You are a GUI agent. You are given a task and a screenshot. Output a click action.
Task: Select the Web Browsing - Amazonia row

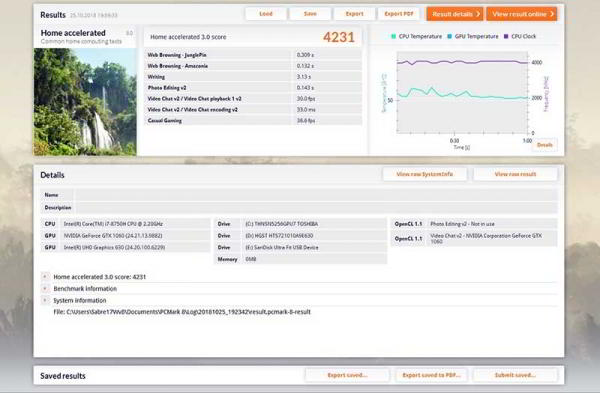tap(253, 66)
